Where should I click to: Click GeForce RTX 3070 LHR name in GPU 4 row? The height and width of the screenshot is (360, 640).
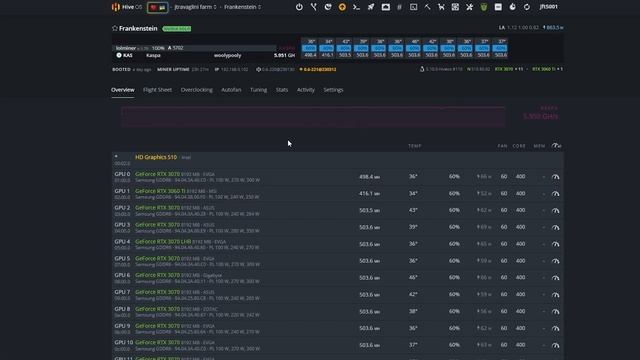[x=163, y=241]
